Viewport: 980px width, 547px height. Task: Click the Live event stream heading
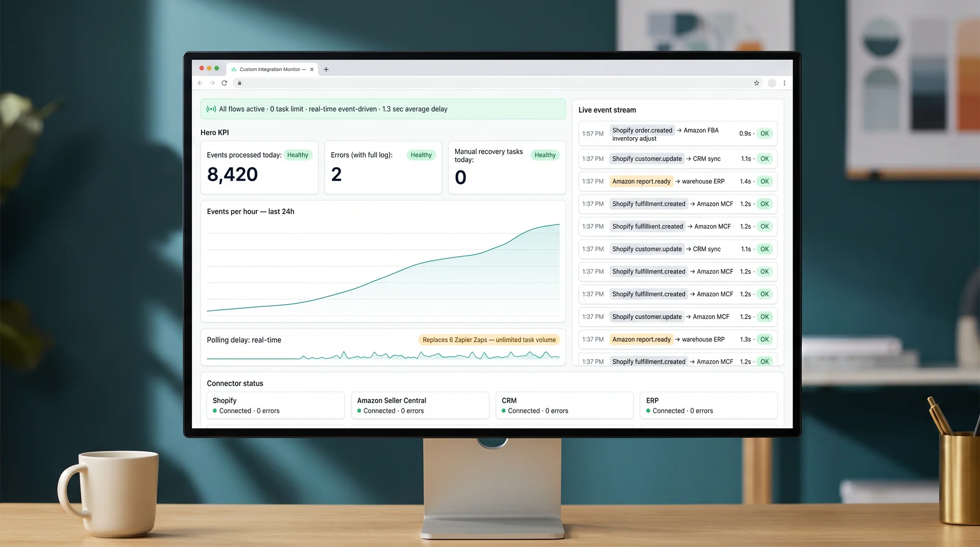pyautogui.click(x=607, y=110)
